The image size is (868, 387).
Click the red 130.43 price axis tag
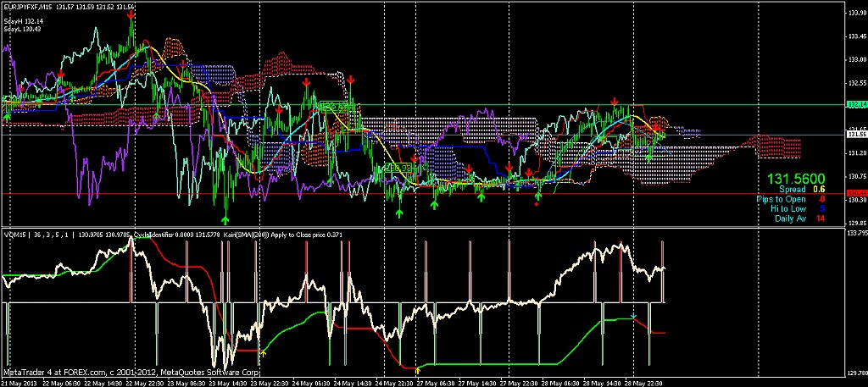pyautogui.click(x=855, y=193)
